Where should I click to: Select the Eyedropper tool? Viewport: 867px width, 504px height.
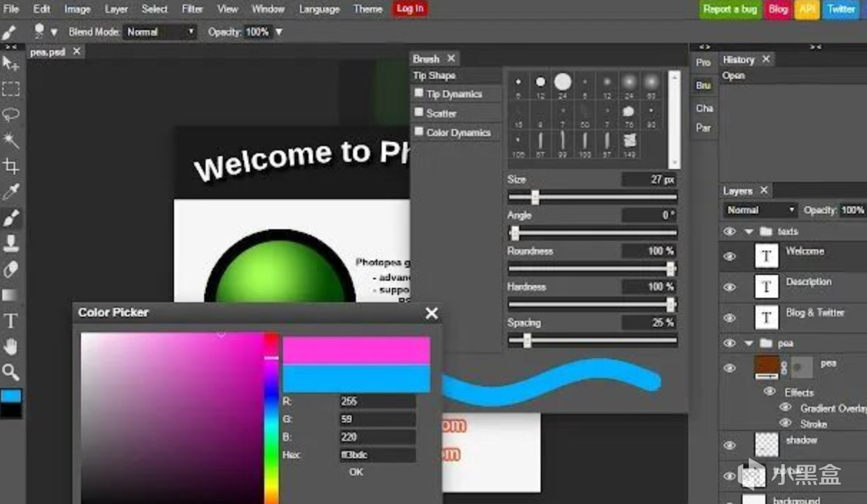[11, 192]
